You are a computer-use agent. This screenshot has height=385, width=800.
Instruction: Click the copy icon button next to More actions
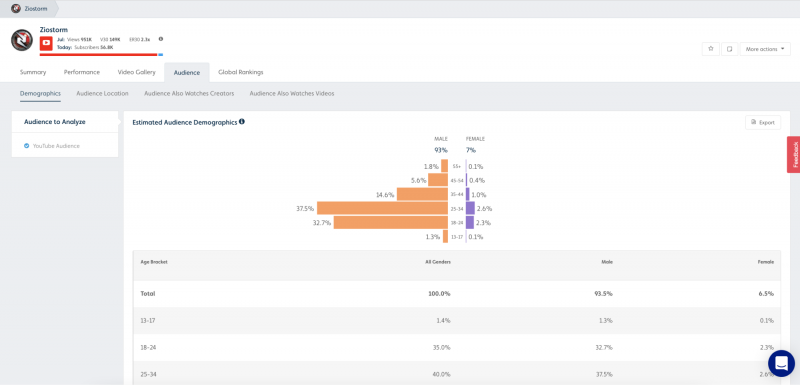click(x=729, y=49)
